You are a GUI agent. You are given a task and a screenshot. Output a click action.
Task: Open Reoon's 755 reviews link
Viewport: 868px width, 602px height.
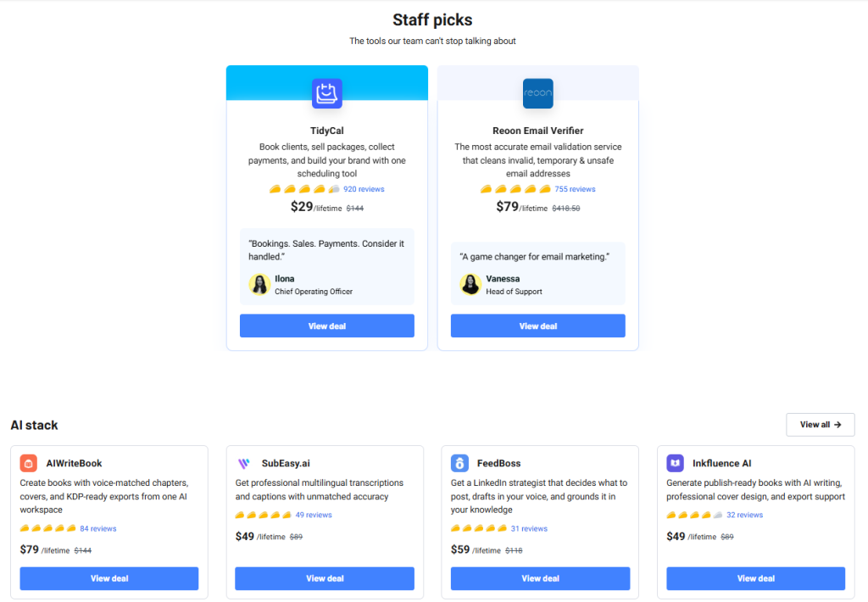[576, 189]
